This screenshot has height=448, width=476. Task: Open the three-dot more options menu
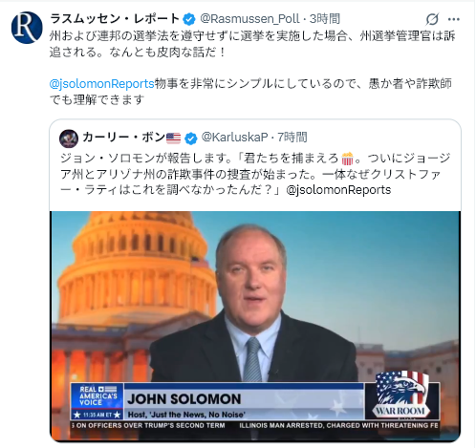454,19
